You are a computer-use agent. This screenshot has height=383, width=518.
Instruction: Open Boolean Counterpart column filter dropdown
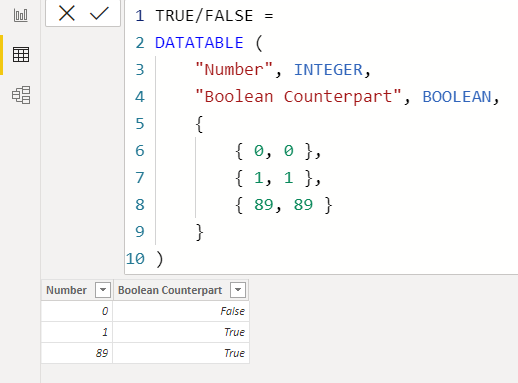click(x=238, y=290)
